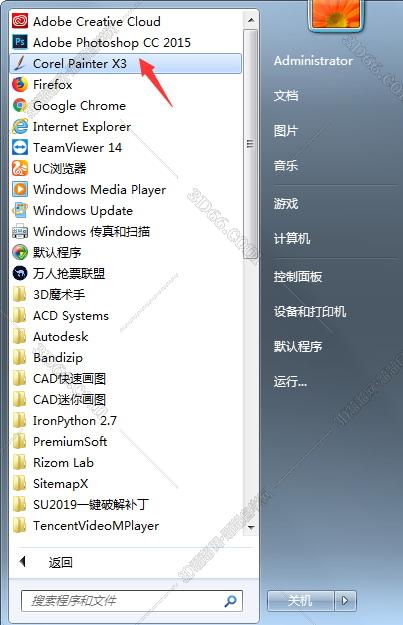Open 计算机 from right pane
Viewport: 403px width, 625px height.
tap(292, 239)
